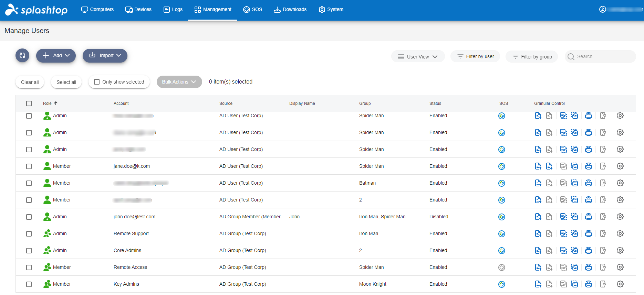Open the user account profile icon
Viewport: 644px width, 295px height.
603,9
